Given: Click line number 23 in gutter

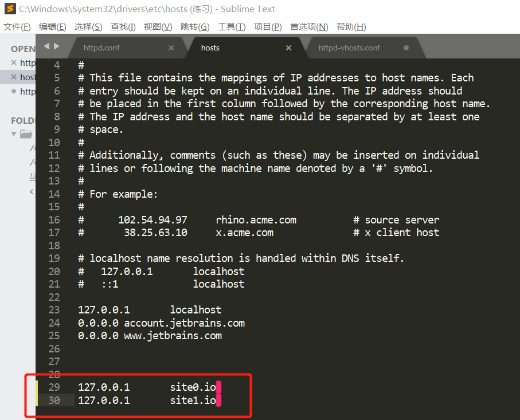Looking at the screenshot, I should tap(54, 309).
